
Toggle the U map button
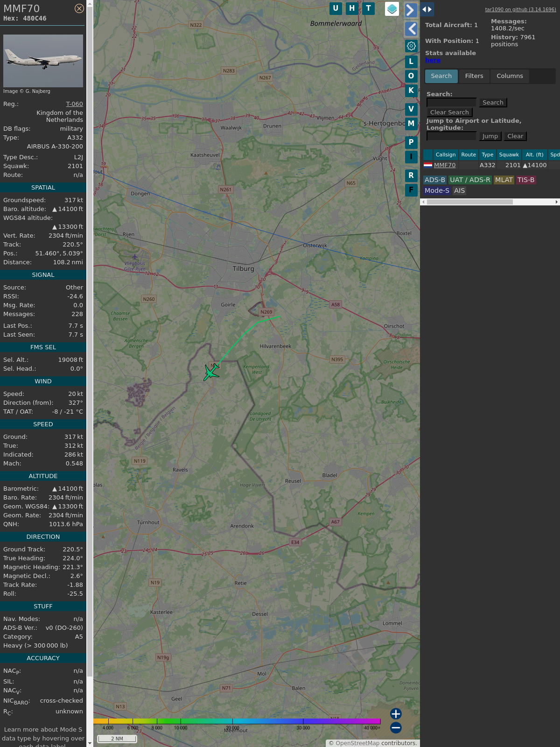click(x=336, y=8)
